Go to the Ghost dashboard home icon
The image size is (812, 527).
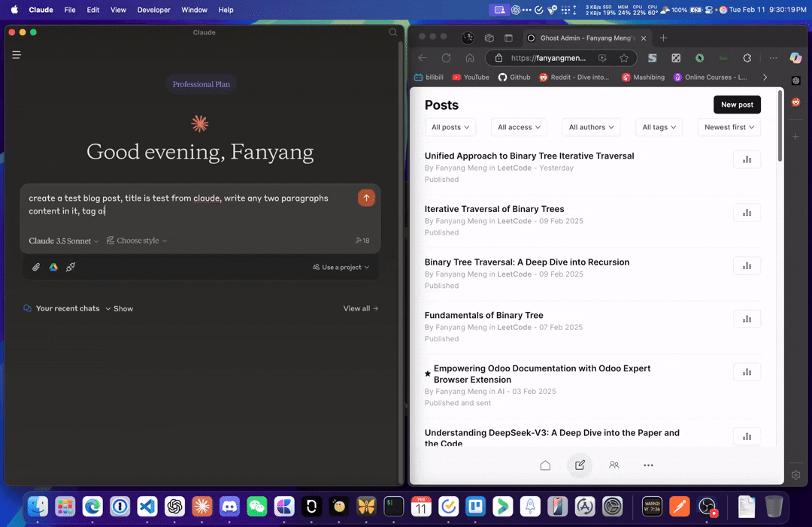point(545,465)
